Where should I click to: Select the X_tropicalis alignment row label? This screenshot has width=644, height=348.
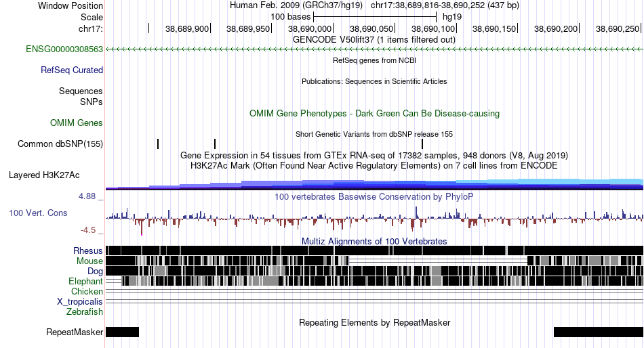80,302
